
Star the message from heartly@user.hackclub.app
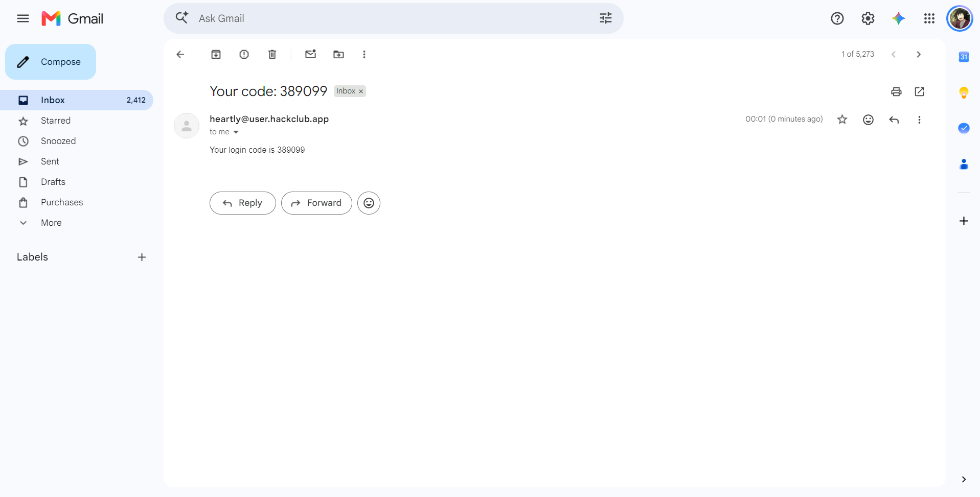click(x=842, y=120)
